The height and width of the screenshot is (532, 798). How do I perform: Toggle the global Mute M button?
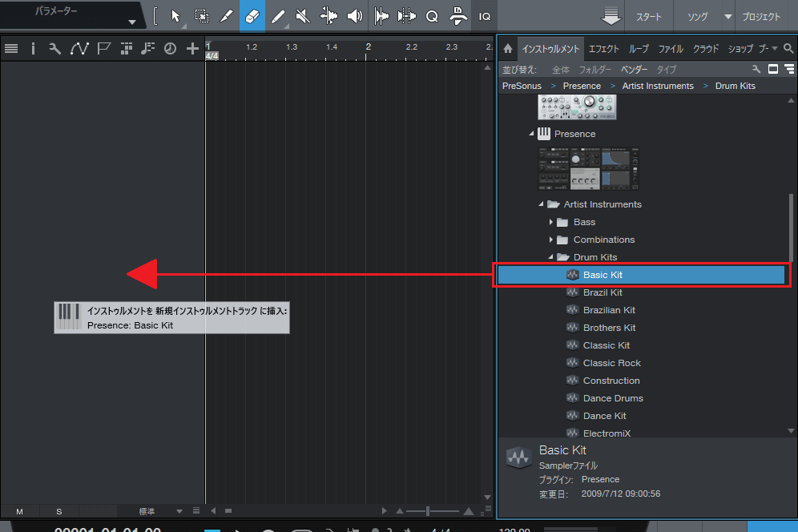(x=19, y=511)
